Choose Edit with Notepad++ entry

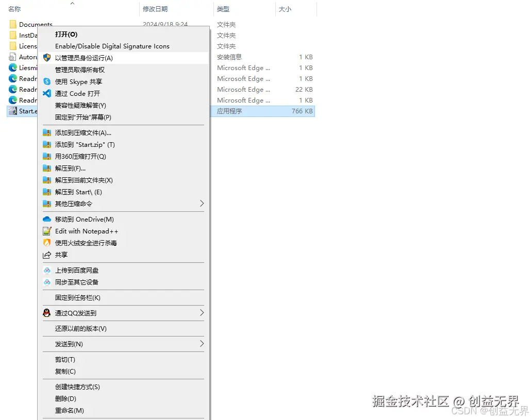pyautogui.click(x=87, y=231)
